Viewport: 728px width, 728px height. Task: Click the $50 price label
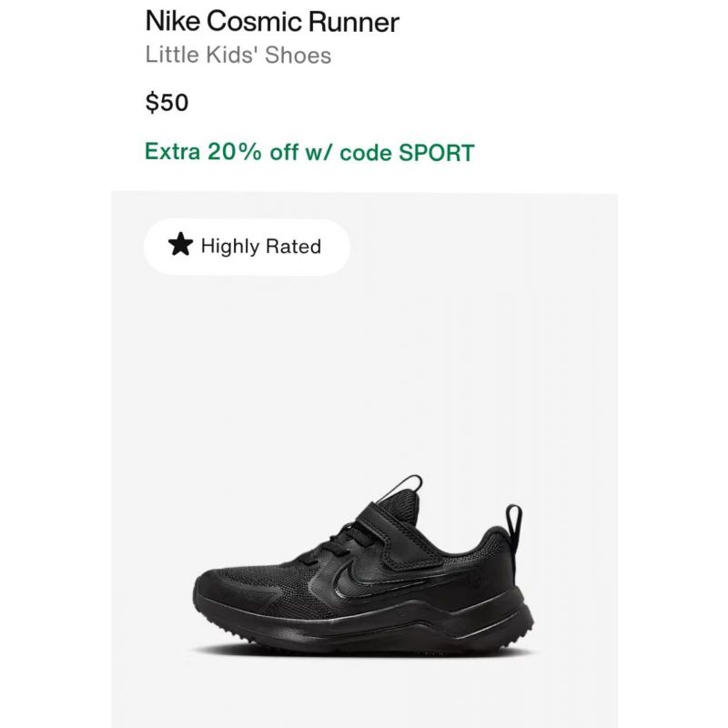167,102
